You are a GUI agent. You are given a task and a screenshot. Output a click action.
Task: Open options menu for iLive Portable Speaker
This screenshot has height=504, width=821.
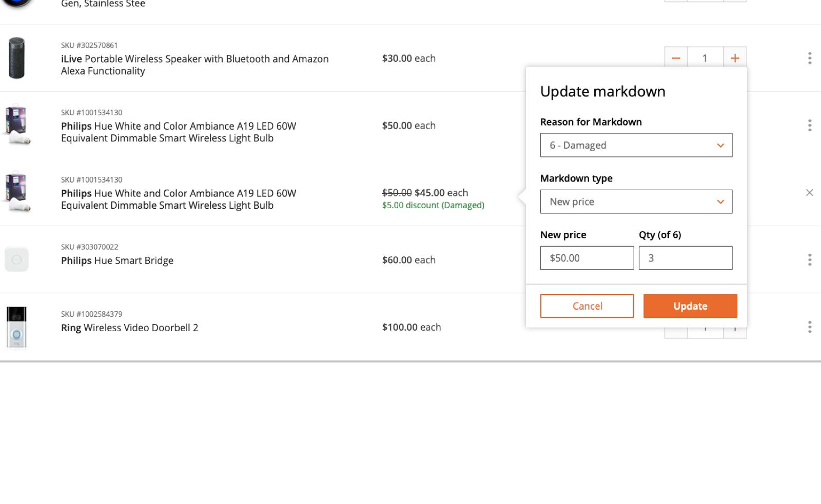click(x=810, y=58)
